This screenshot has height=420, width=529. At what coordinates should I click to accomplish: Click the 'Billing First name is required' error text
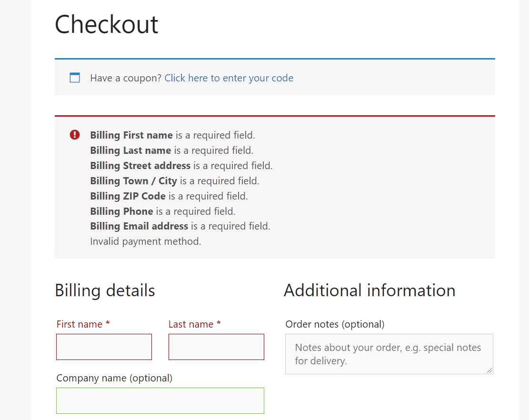coord(172,135)
